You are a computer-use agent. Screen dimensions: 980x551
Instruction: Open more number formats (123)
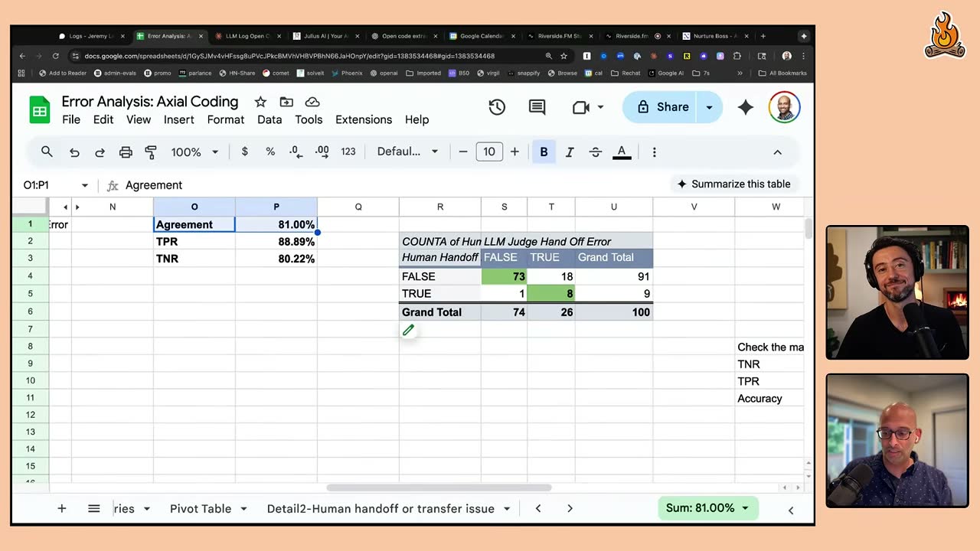(x=348, y=152)
